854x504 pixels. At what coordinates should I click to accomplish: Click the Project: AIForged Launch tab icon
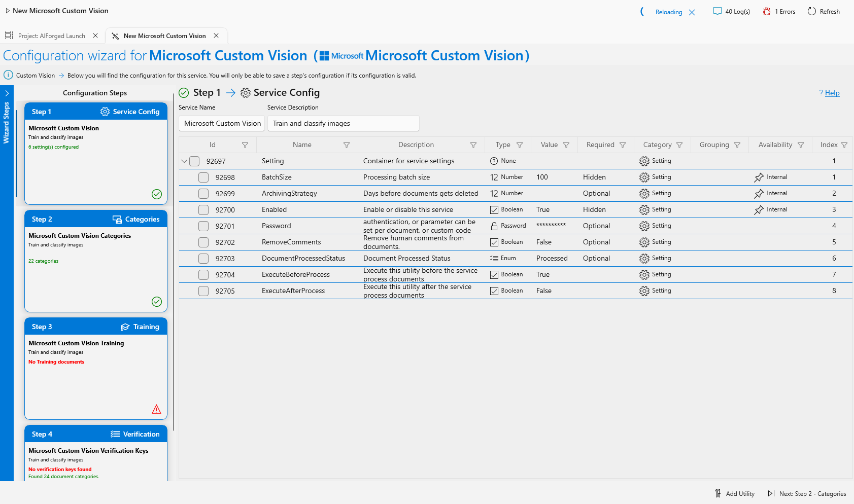tap(9, 35)
